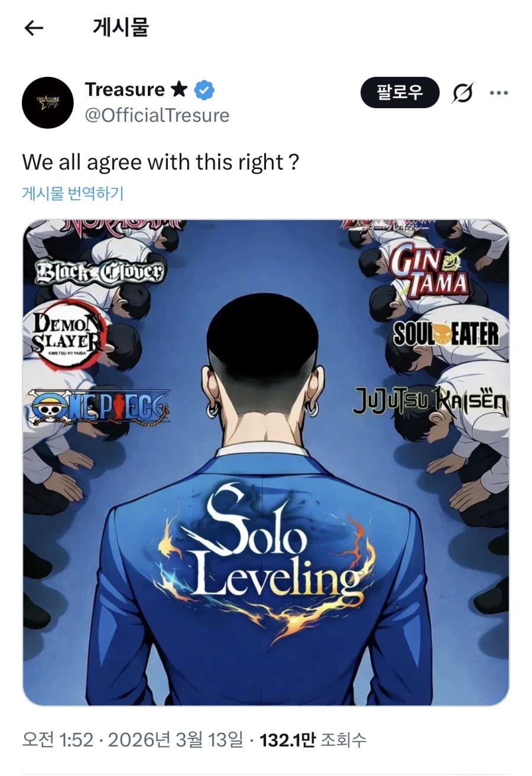Image resolution: width=532 pixels, height=776 pixels.
Task: Tap the Grok slashed-circle icon
Action: [x=462, y=93]
